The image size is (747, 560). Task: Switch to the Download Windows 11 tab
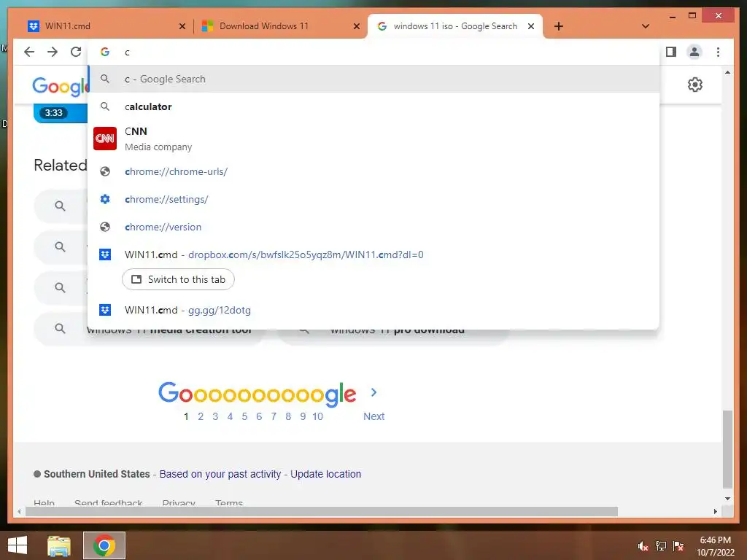(x=280, y=26)
